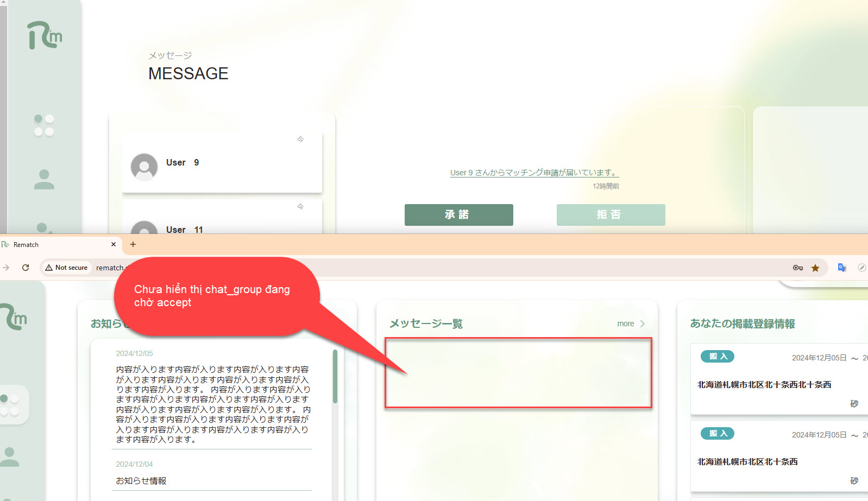This screenshot has width=868, height=501.
Task: Click the round pencil extension icon
Action: pos(861,268)
